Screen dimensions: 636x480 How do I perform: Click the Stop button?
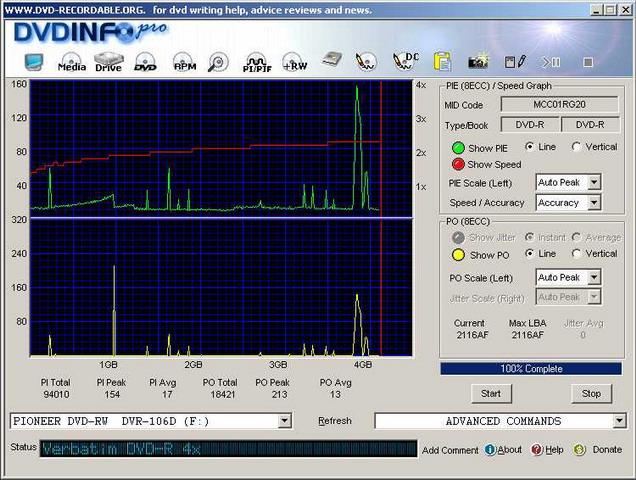click(591, 394)
